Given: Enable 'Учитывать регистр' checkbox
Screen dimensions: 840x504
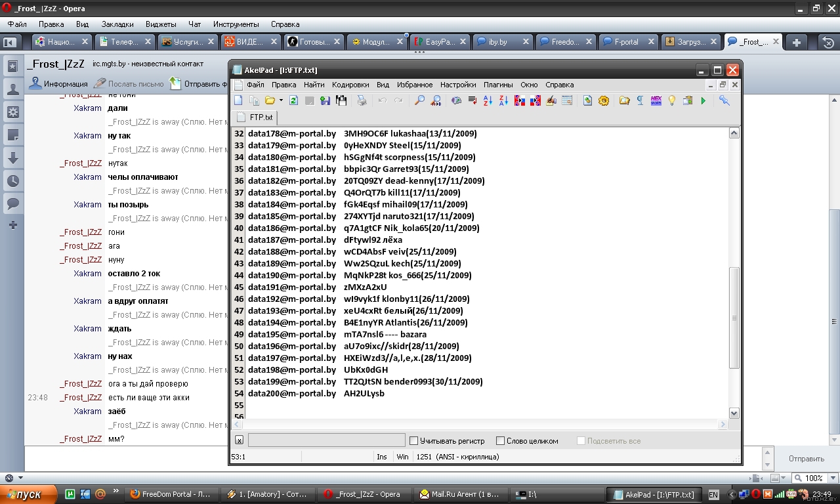Looking at the screenshot, I should (413, 441).
